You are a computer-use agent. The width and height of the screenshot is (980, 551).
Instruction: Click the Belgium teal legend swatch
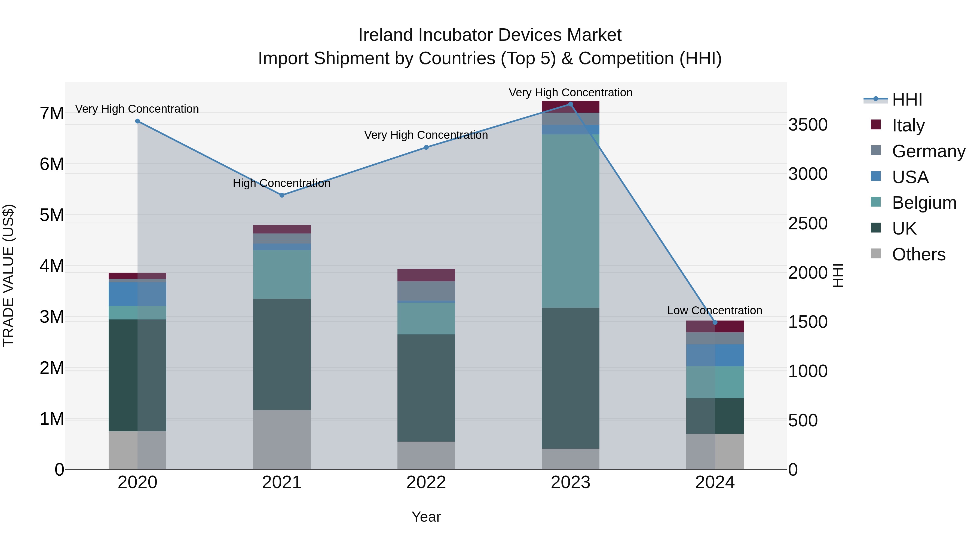click(x=875, y=202)
